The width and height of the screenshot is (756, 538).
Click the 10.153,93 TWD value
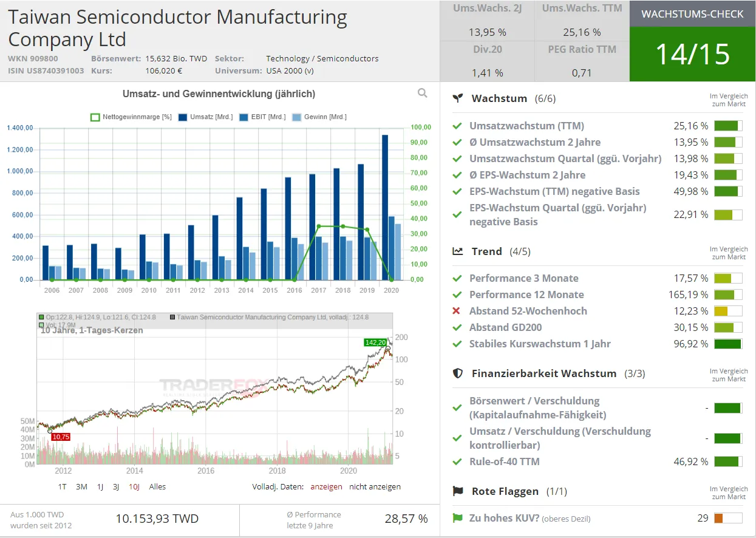pos(157,519)
